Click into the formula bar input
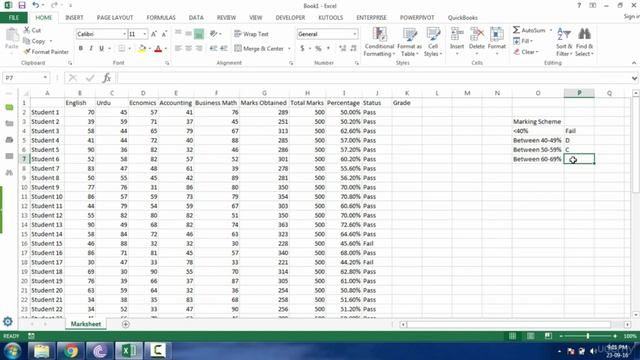 [373, 78]
